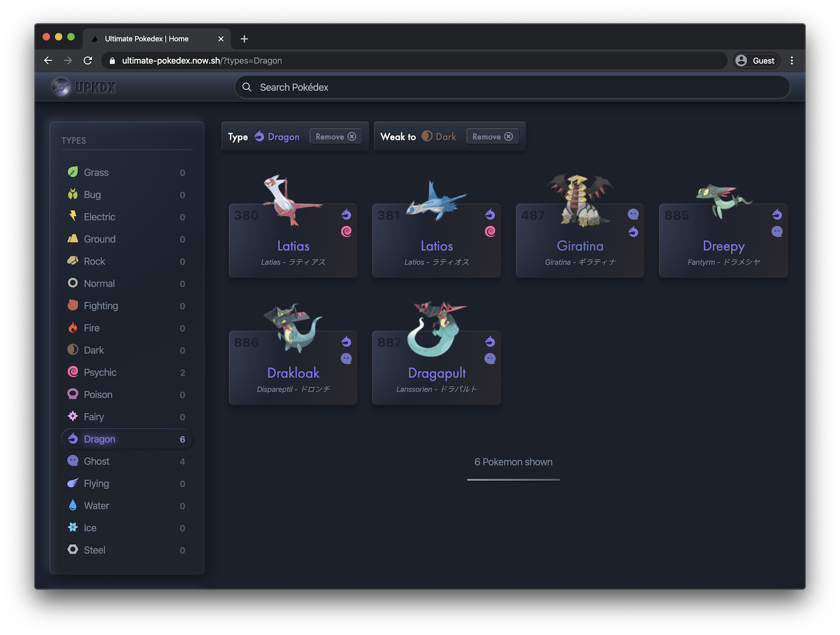Screen dimensions: 840x635
Task: Open Chrome's three-dot menu
Action: coord(792,61)
